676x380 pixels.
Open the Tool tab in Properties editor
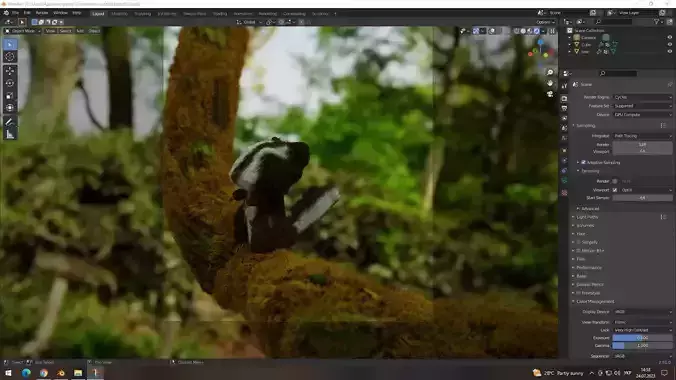[x=564, y=86]
